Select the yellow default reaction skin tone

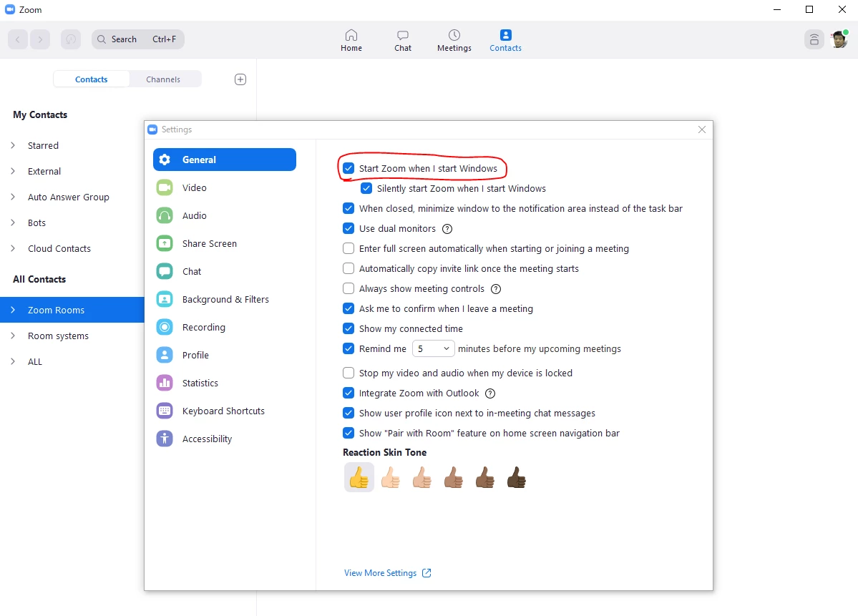pyautogui.click(x=359, y=477)
